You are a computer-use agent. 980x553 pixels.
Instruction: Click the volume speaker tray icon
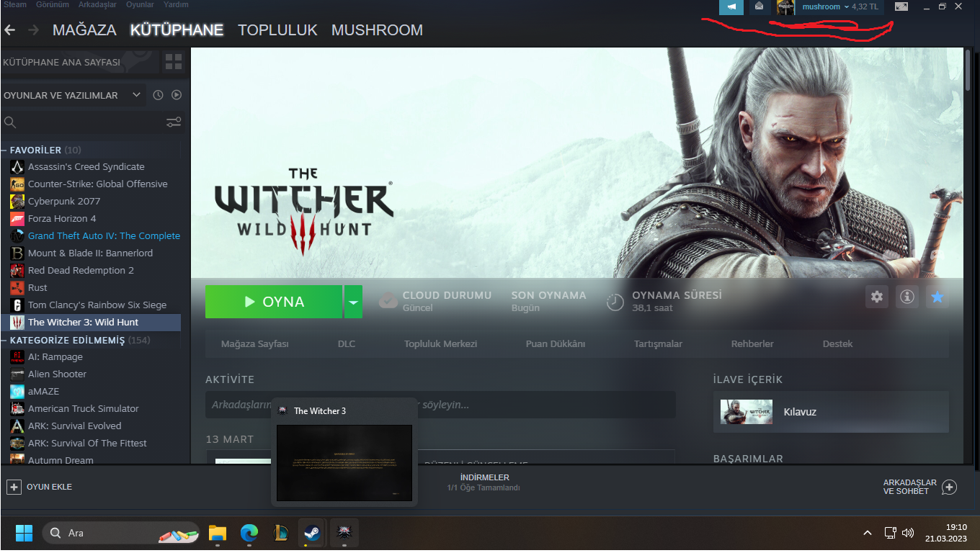pos(908,533)
